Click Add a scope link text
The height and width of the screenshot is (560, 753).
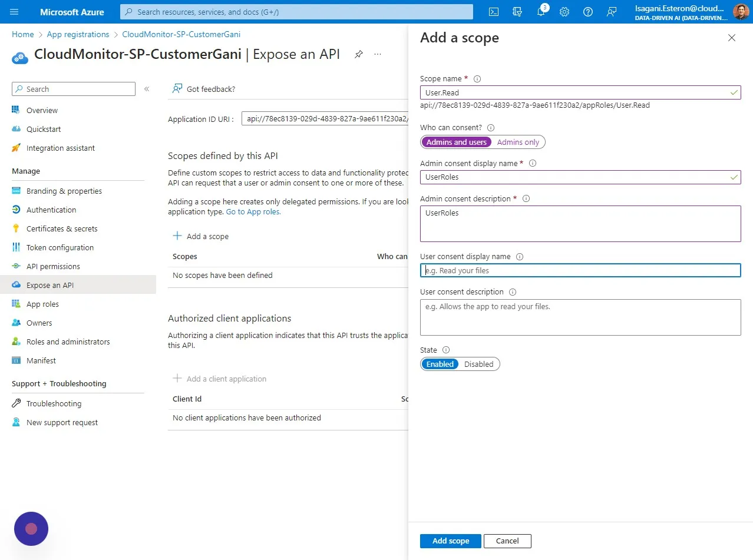[x=207, y=236]
